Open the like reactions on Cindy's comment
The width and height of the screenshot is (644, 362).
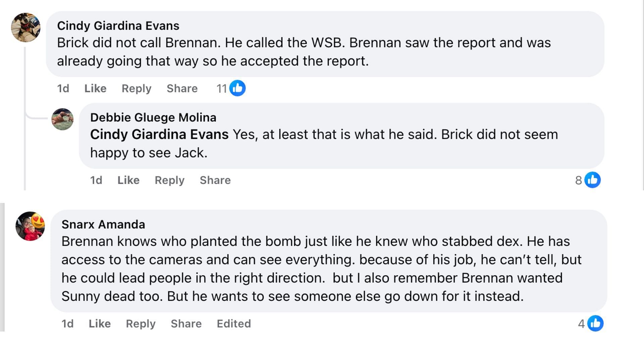click(231, 88)
